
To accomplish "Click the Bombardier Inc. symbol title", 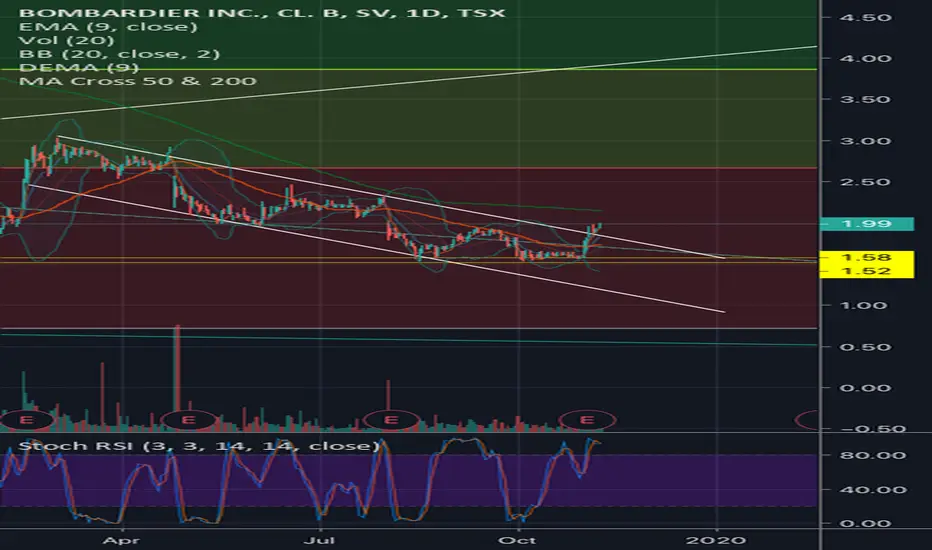I will pos(262,12).
